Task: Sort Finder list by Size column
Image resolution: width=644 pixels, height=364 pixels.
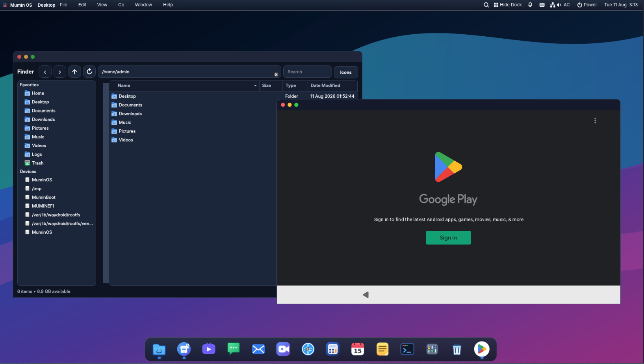Action: point(271,86)
